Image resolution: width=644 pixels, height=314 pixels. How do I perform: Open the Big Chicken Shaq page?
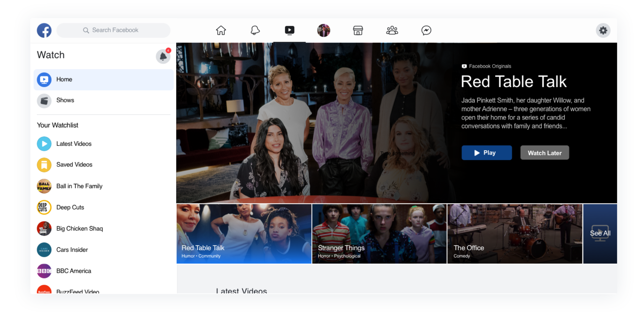pyautogui.click(x=104, y=228)
